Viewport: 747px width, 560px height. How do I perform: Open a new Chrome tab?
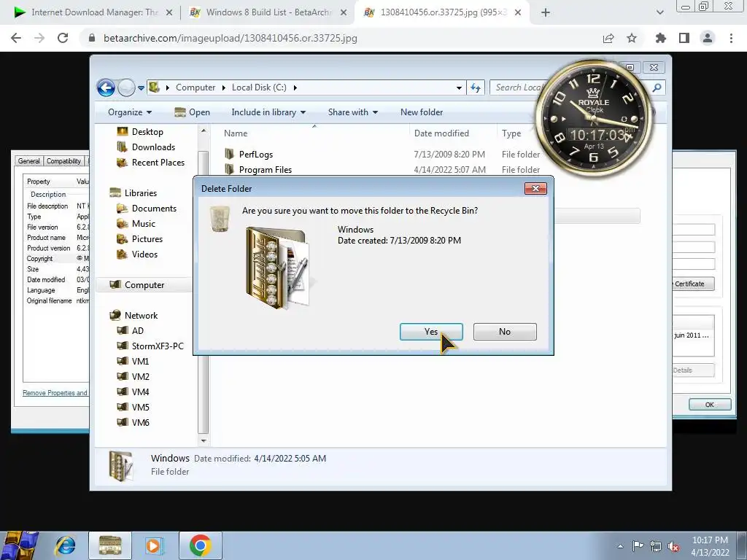(x=546, y=13)
